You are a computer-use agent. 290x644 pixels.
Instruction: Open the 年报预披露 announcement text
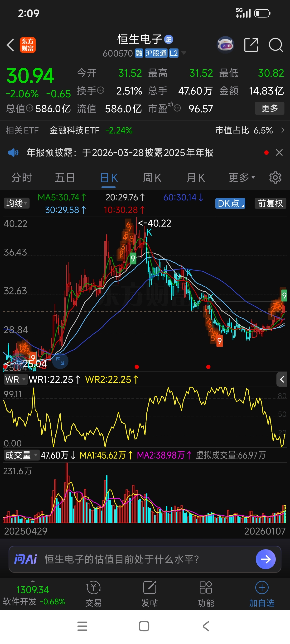pos(120,152)
